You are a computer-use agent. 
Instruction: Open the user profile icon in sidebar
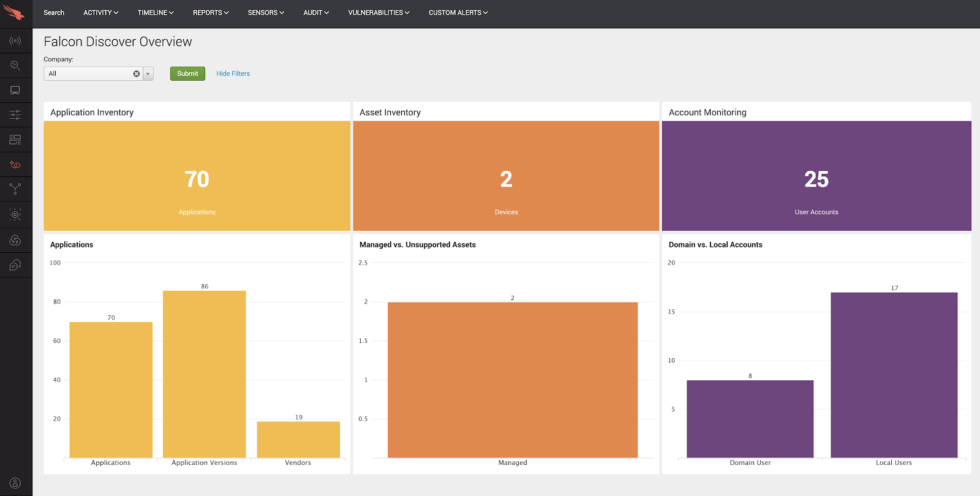(x=15, y=483)
